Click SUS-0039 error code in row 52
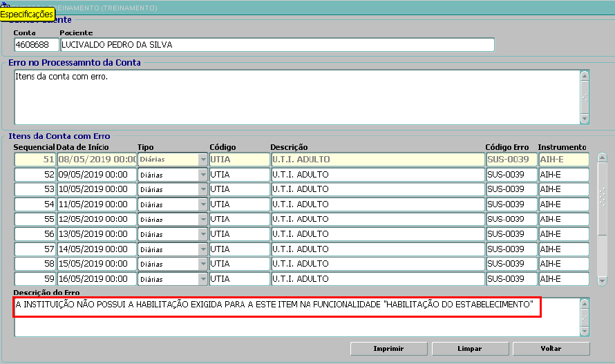 [x=511, y=175]
